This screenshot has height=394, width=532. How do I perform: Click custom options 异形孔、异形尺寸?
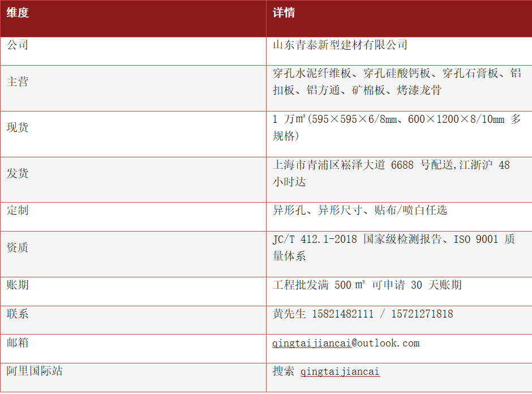(x=318, y=211)
